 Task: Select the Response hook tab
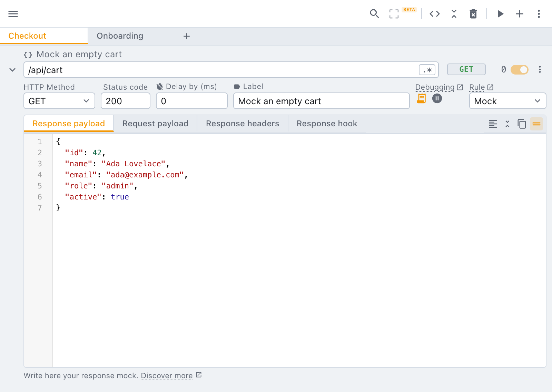327,124
